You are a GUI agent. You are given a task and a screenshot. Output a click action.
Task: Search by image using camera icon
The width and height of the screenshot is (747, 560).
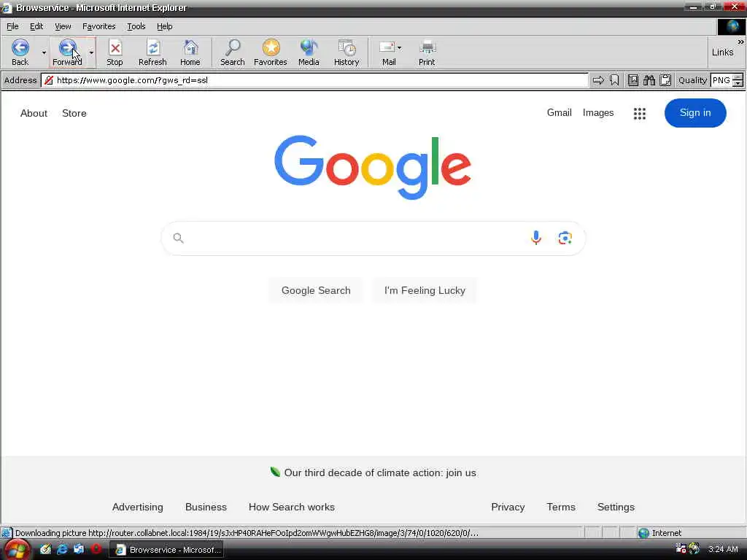click(x=565, y=238)
